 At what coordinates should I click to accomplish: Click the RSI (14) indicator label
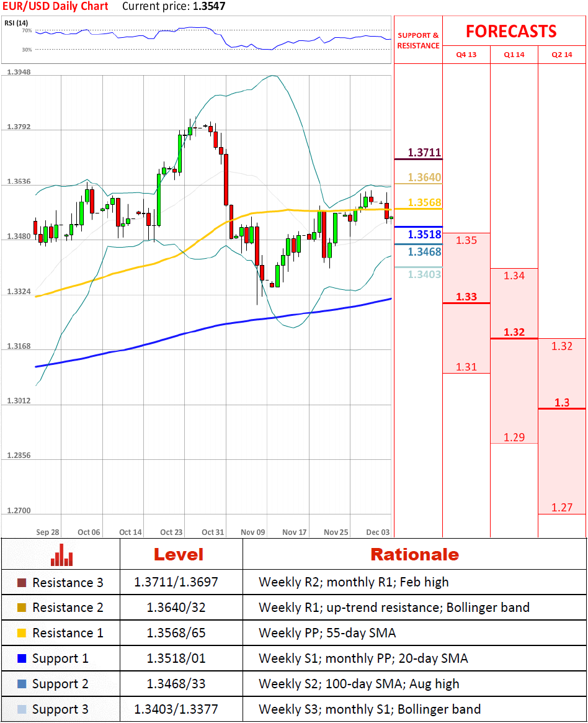16,23
